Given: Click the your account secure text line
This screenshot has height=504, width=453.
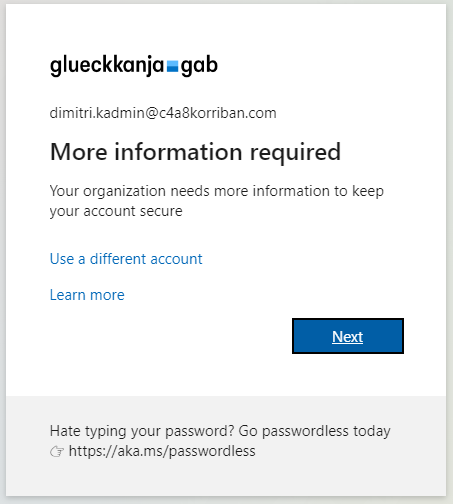Looking at the screenshot, I should click(116, 211).
